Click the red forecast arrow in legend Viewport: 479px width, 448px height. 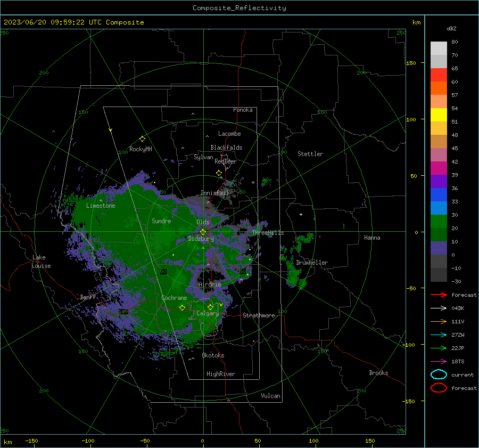click(x=439, y=295)
